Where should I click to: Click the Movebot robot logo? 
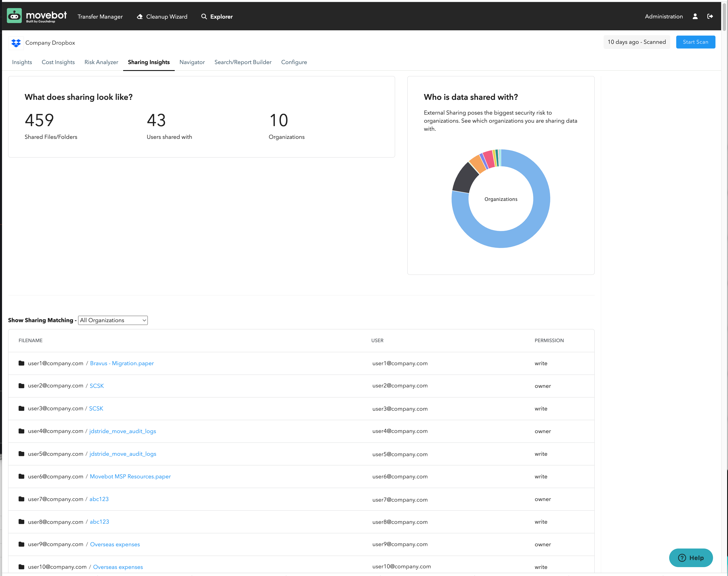coord(14,16)
